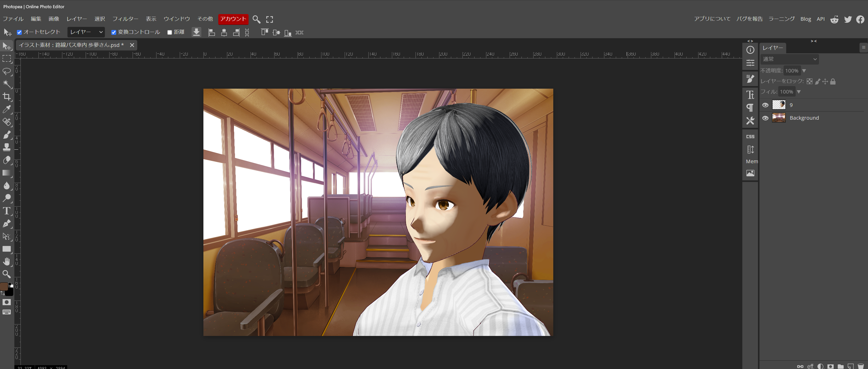868x369 pixels.
Task: Click the brown foreground color swatch
Action: coord(4,286)
